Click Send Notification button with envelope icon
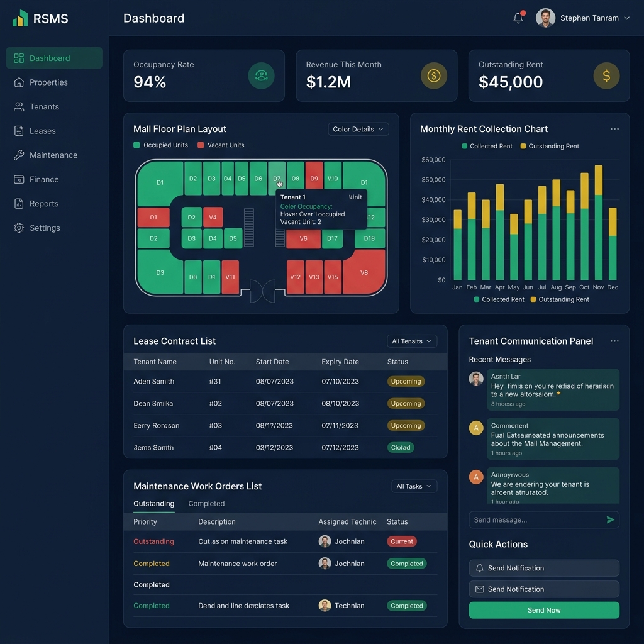 tap(544, 589)
